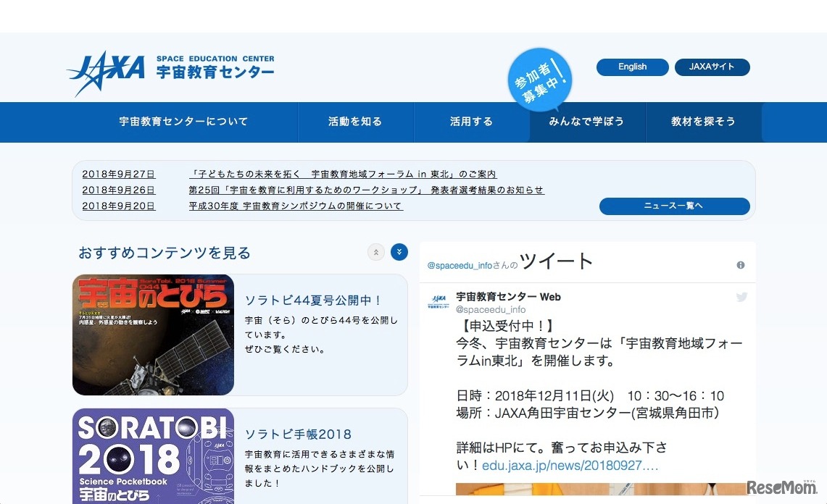The image size is (827, 504).
Task: Click the ニュース一覧へ button
Action: 674,206
